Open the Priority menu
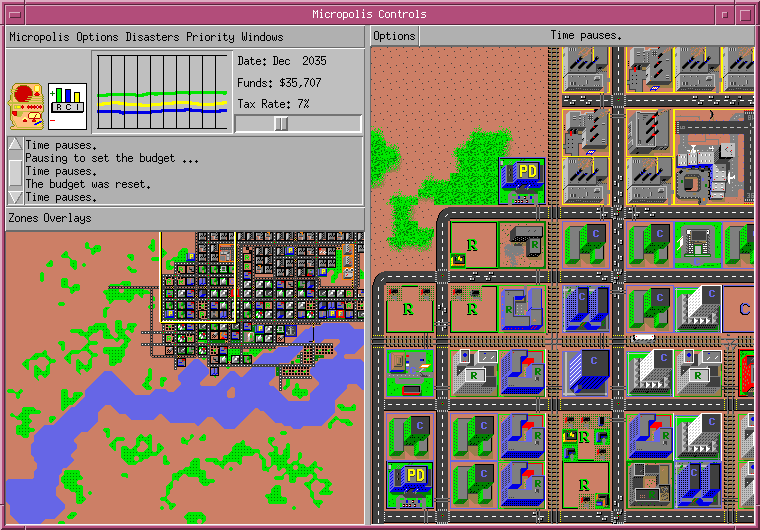This screenshot has height=530, width=760. (210, 37)
